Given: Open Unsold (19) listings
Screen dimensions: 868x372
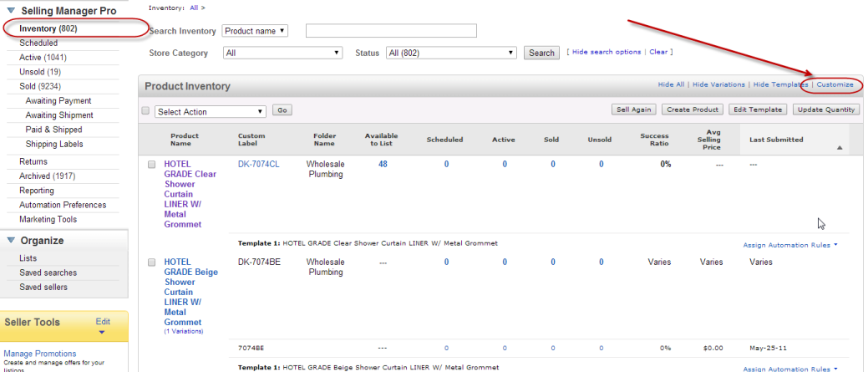Looking at the screenshot, I should [x=40, y=71].
